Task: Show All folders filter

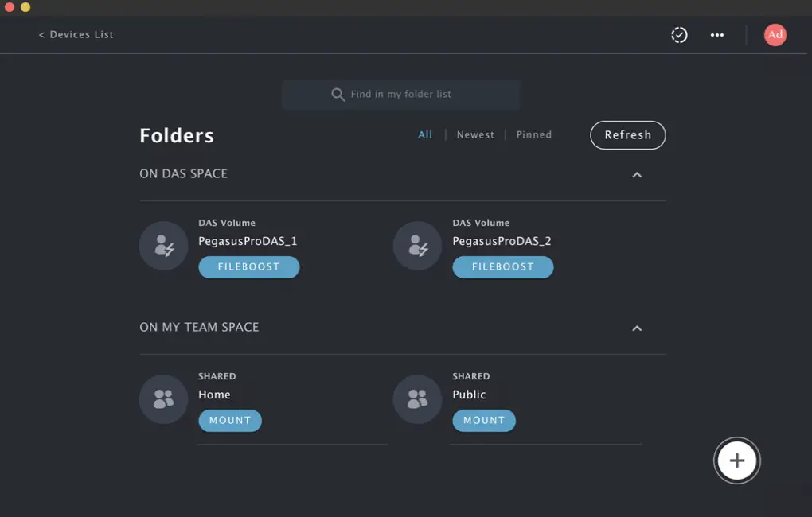Action: click(425, 135)
